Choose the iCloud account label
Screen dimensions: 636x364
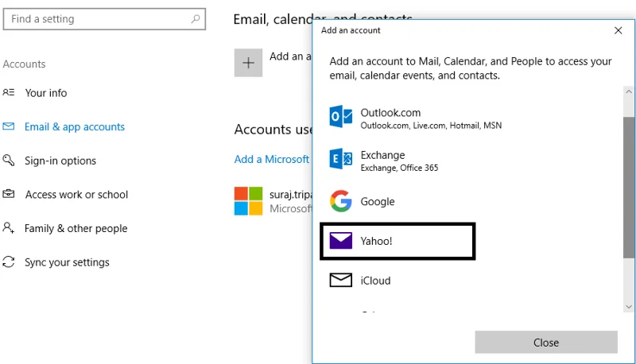375,281
